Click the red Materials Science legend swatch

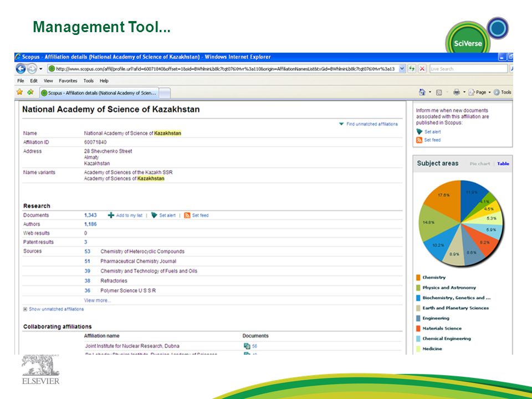click(418, 329)
